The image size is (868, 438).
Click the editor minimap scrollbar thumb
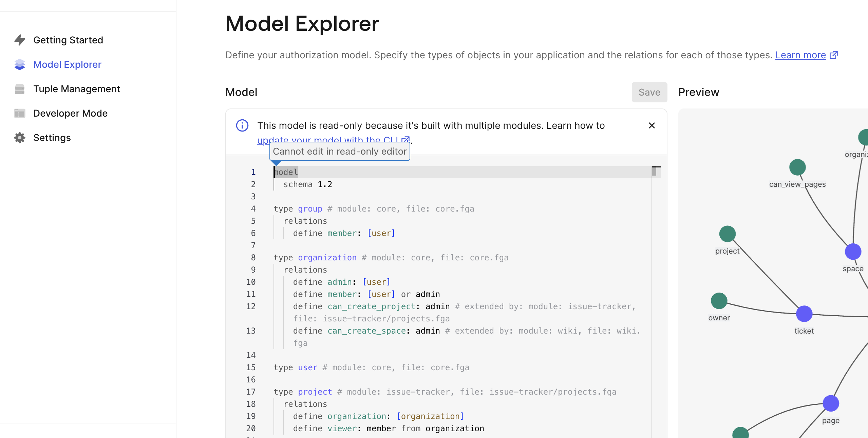tap(654, 172)
